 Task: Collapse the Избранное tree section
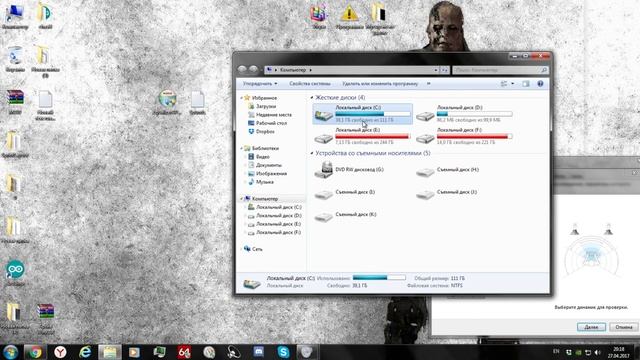[241, 98]
